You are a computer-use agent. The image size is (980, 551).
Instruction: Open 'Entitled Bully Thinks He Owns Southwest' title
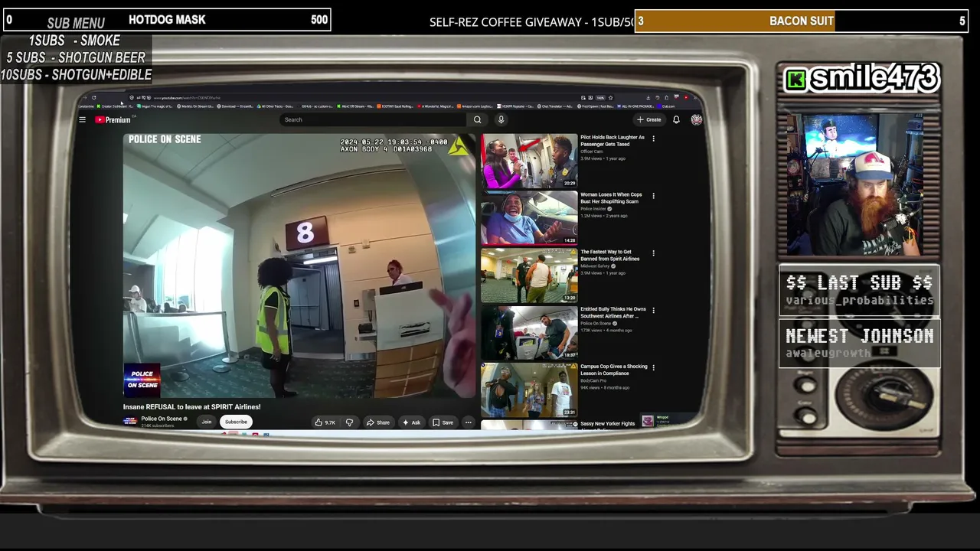pyautogui.click(x=613, y=313)
